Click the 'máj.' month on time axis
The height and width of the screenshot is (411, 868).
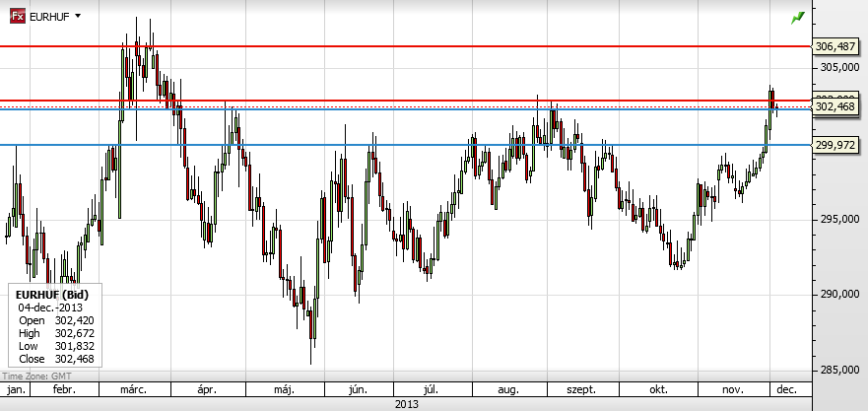coord(285,389)
